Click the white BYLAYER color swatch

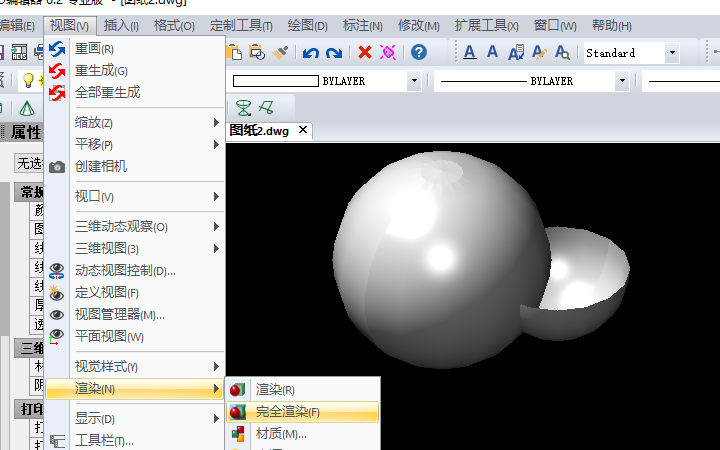pyautogui.click(x=276, y=81)
